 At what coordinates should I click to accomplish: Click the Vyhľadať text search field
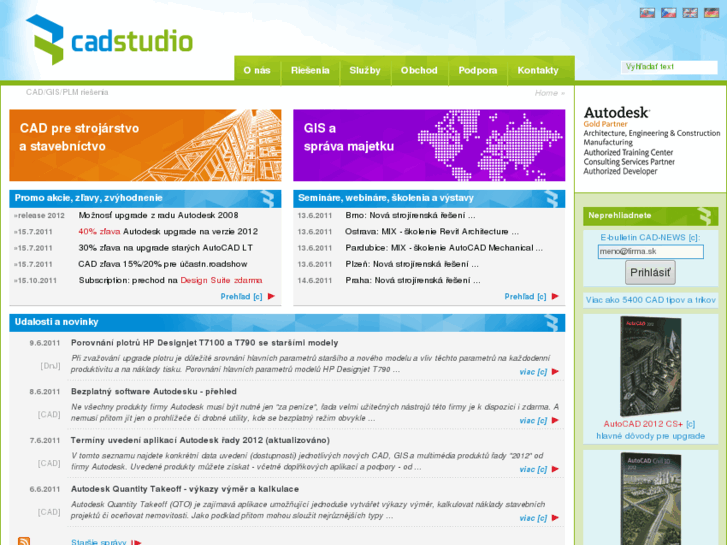(x=669, y=67)
